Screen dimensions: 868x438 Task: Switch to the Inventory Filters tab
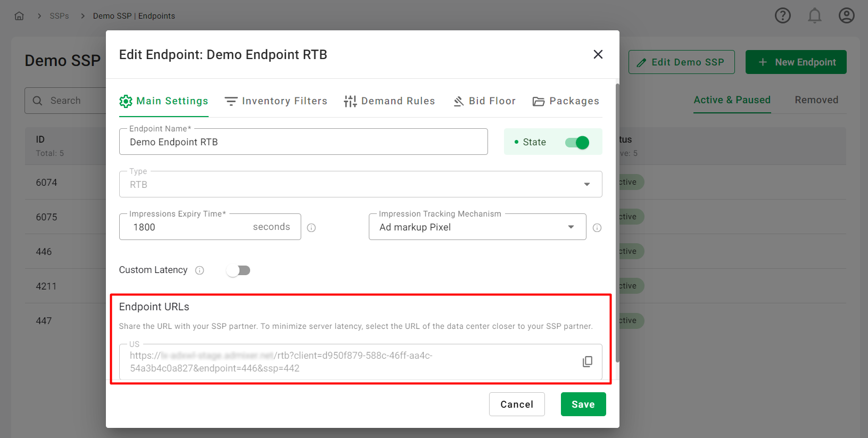[x=276, y=101]
